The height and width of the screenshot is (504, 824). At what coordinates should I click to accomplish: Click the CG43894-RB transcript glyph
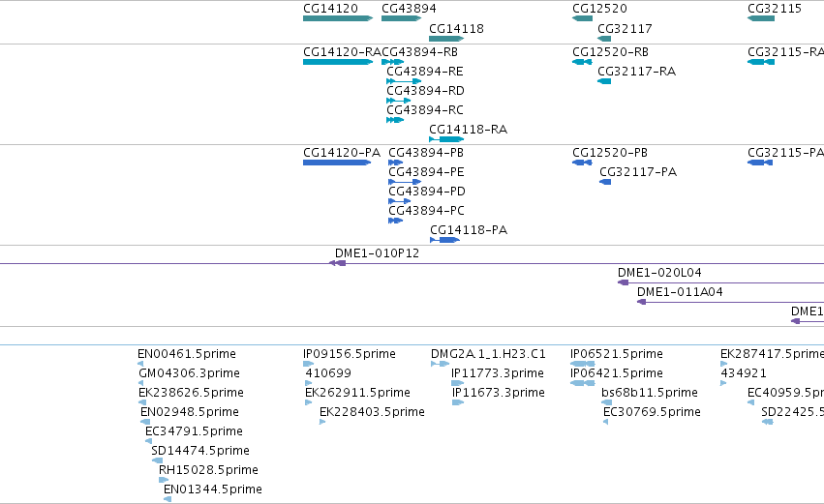tap(392, 62)
